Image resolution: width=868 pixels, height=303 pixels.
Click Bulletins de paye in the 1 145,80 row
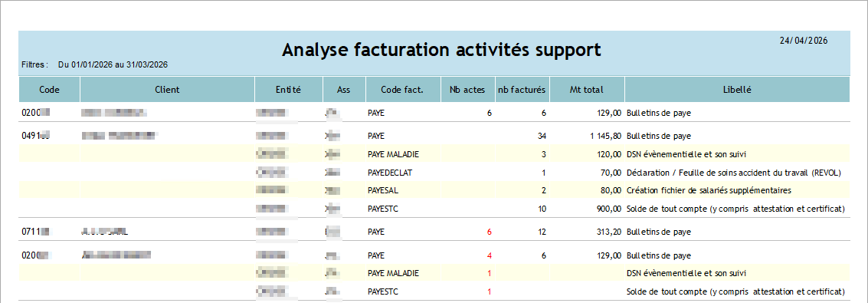[659, 136]
